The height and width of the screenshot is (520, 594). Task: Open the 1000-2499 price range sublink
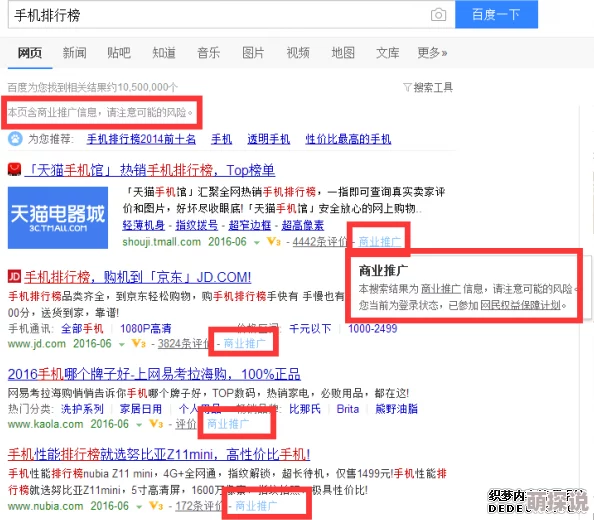373,328
